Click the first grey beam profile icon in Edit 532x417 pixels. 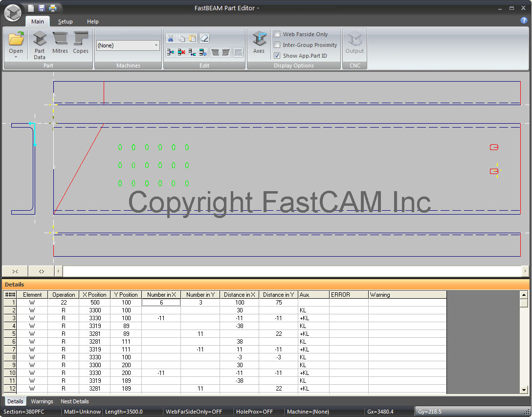(215, 52)
